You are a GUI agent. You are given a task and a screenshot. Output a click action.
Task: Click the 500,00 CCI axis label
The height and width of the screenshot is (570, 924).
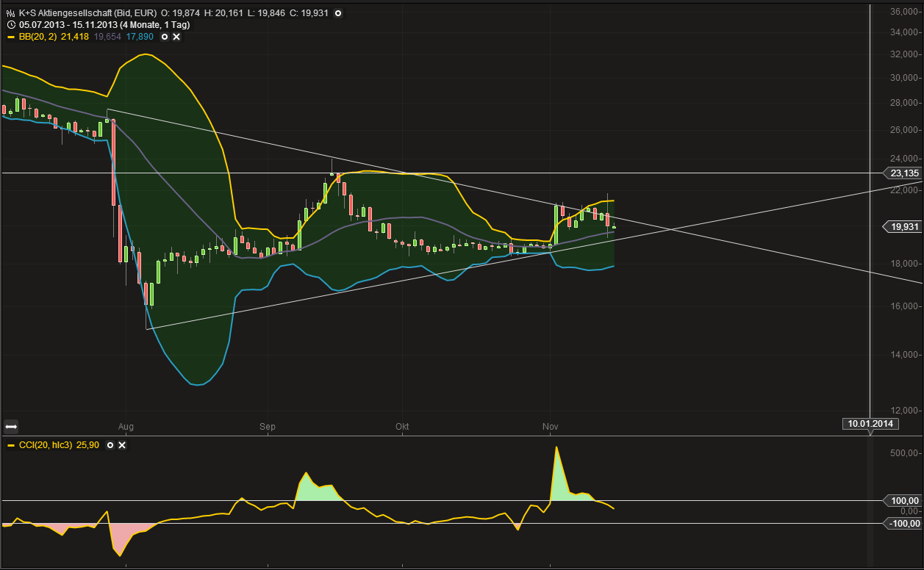[x=905, y=454]
